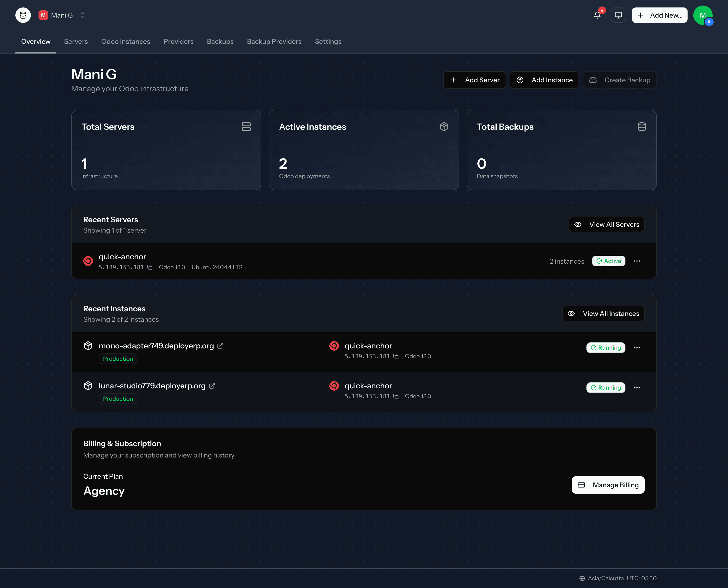Open the Settings tab

[328, 42]
